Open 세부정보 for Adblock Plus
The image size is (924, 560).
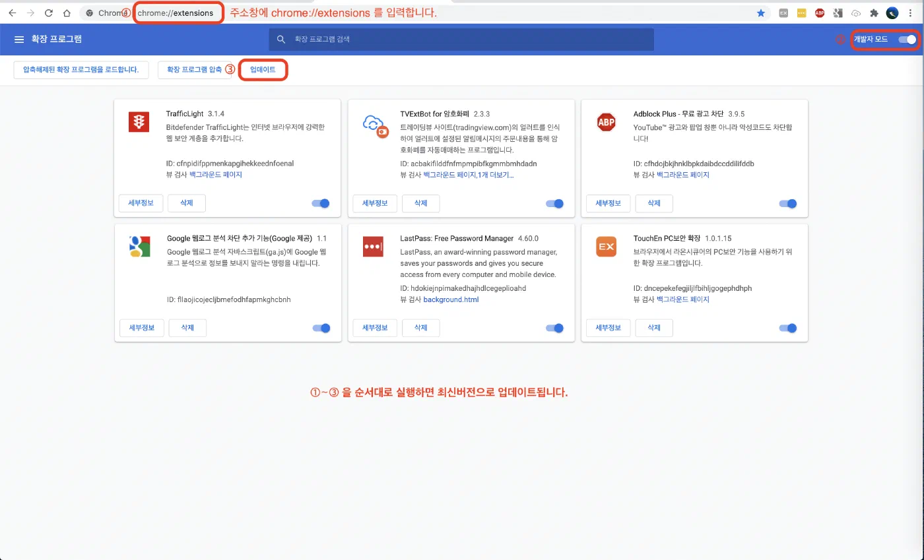tap(609, 203)
